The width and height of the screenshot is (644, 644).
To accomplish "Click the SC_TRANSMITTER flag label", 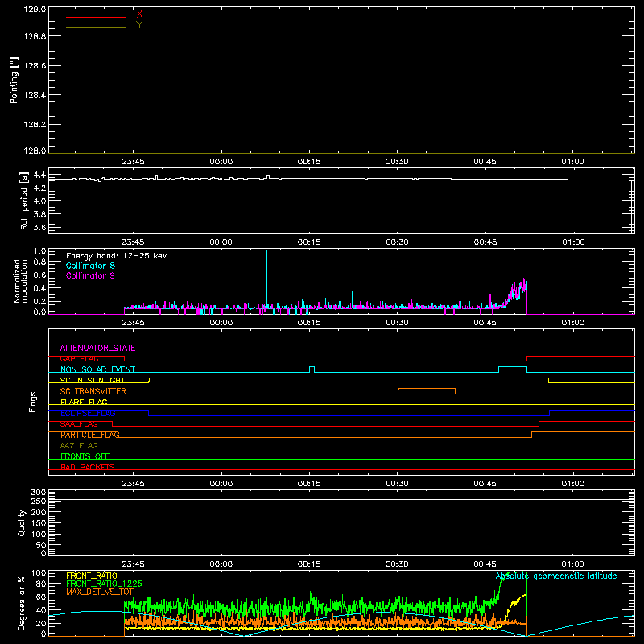I will [x=93, y=391].
